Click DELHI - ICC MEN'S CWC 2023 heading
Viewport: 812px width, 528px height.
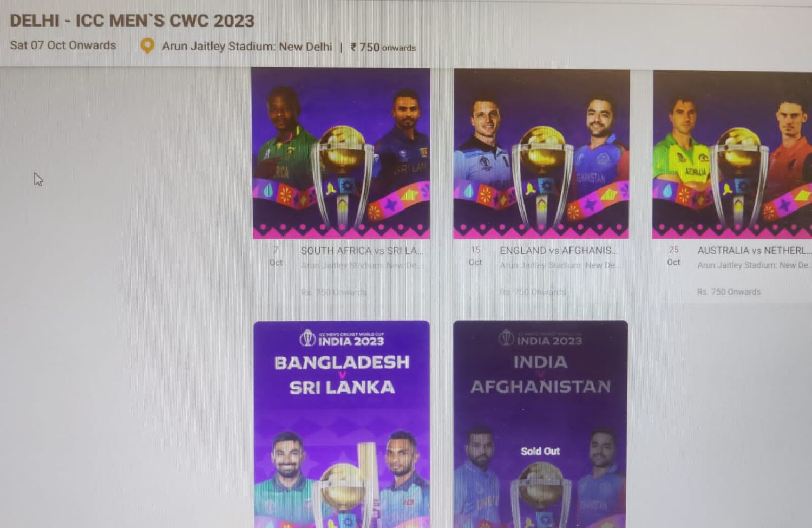coord(132,21)
